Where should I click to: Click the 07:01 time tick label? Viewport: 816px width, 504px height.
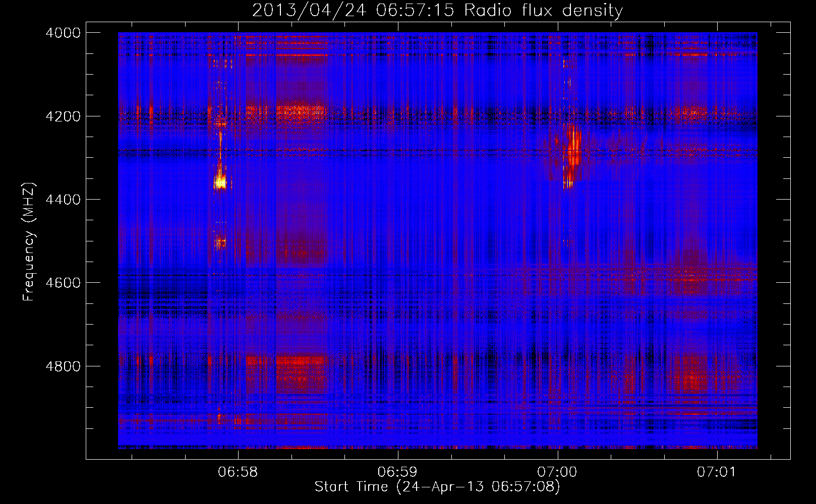coord(717,472)
